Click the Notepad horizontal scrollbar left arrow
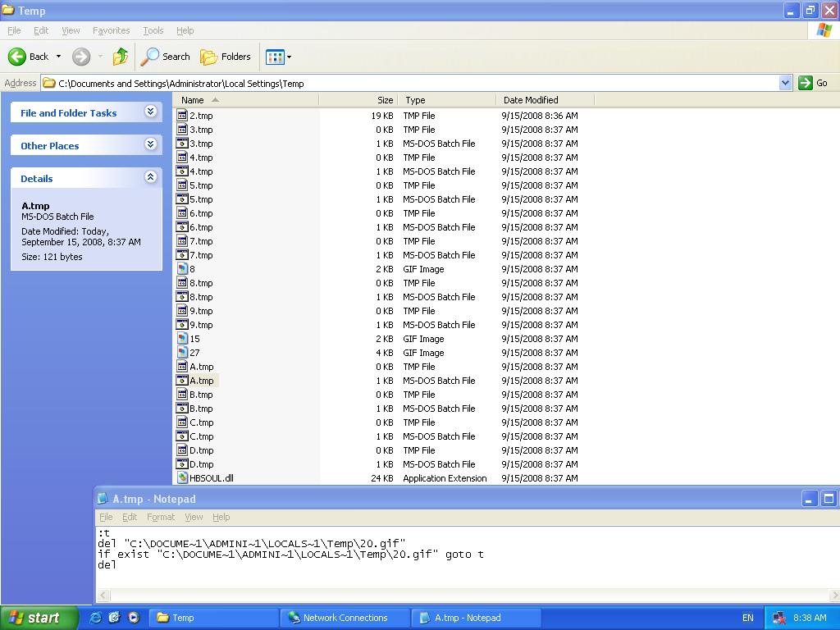Screen dimensions: 840x630 point(103,595)
